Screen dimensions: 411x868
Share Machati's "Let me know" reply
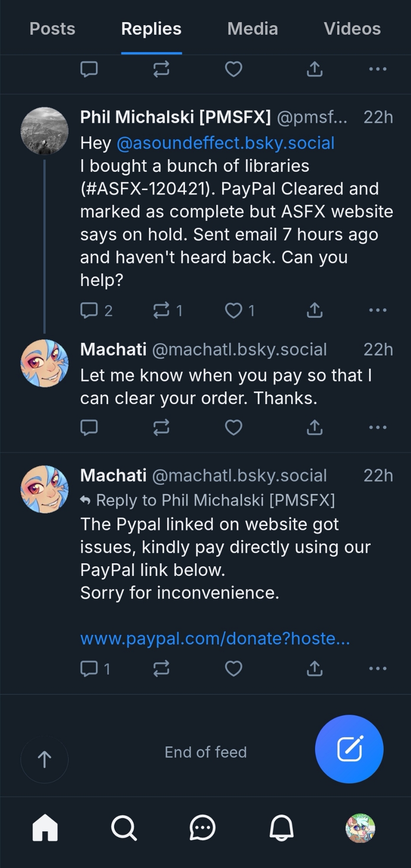tap(315, 427)
